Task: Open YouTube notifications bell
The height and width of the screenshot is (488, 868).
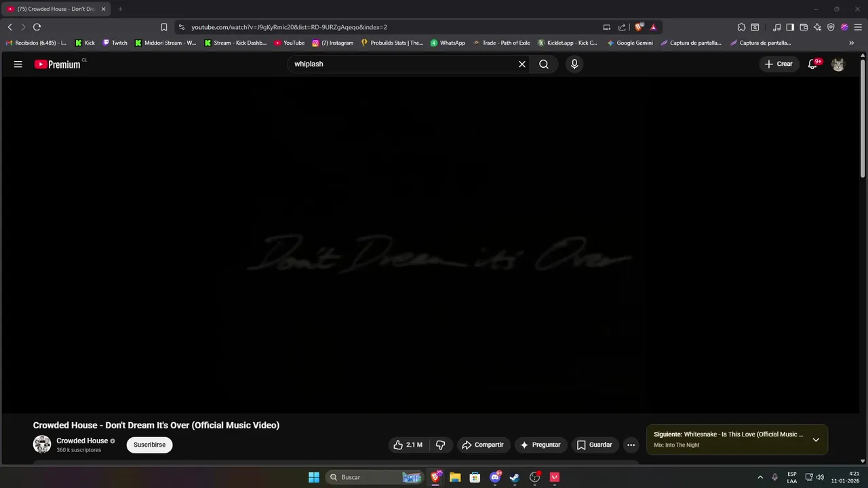Action: (x=812, y=64)
